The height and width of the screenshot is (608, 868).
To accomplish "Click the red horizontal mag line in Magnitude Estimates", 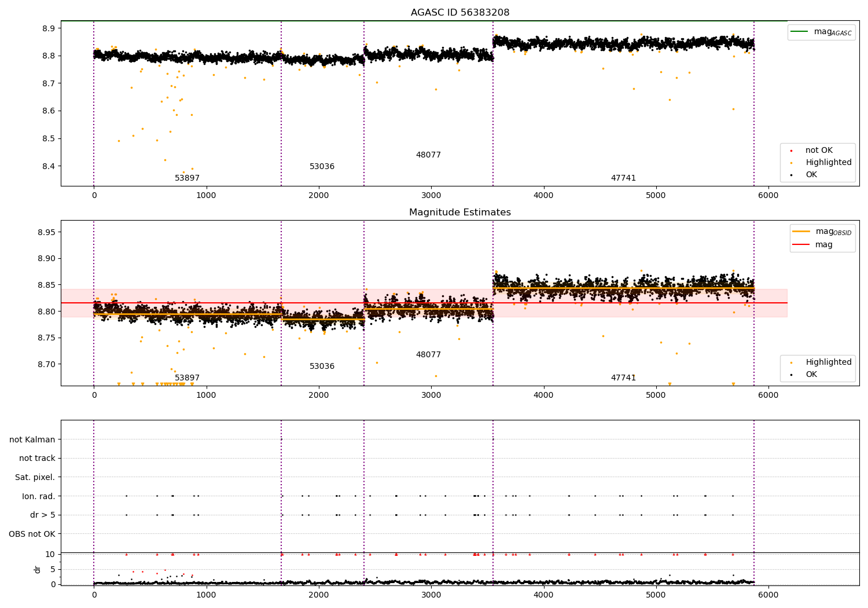I will (x=424, y=303).
